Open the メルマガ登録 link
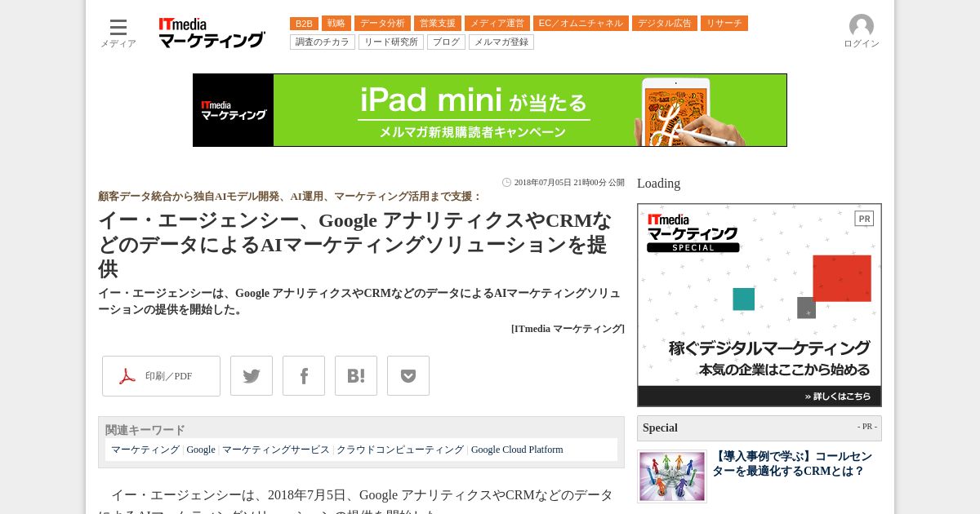 [x=501, y=42]
